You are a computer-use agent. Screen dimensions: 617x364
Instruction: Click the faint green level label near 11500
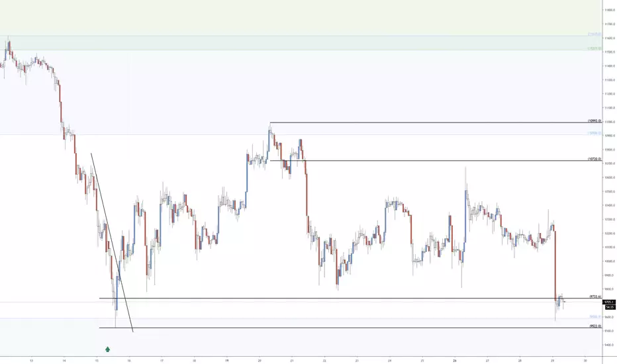point(594,48)
